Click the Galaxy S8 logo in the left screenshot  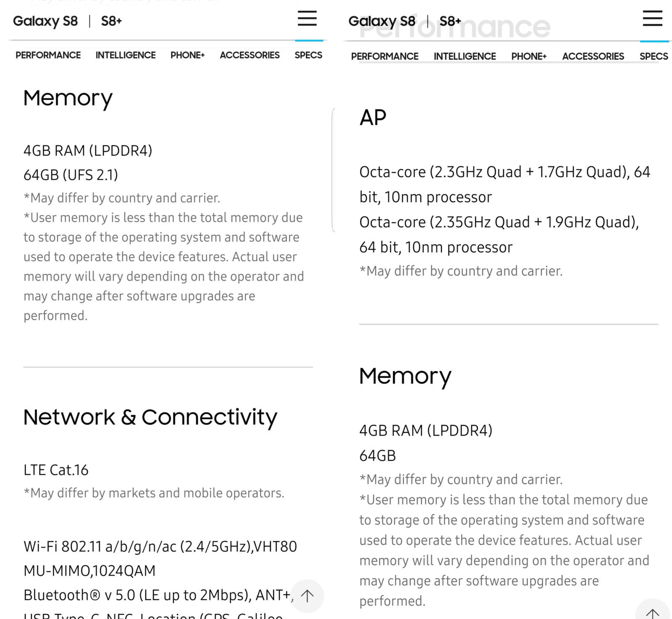pos(45,21)
